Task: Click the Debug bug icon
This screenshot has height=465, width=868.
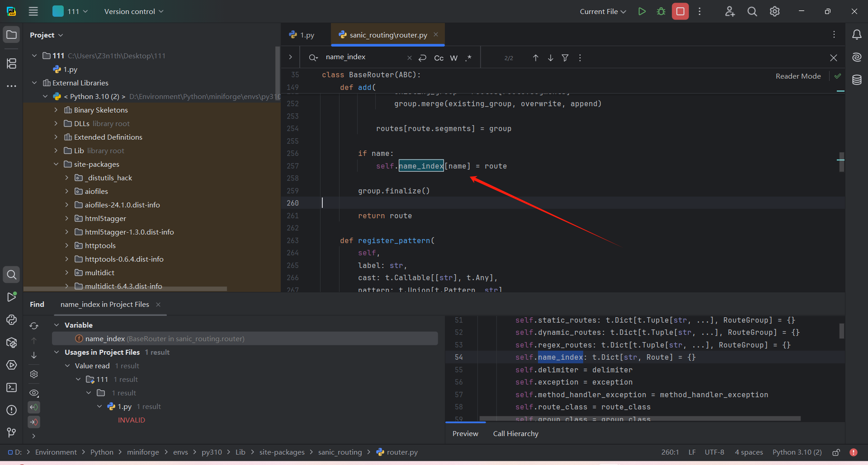Action: (661, 11)
